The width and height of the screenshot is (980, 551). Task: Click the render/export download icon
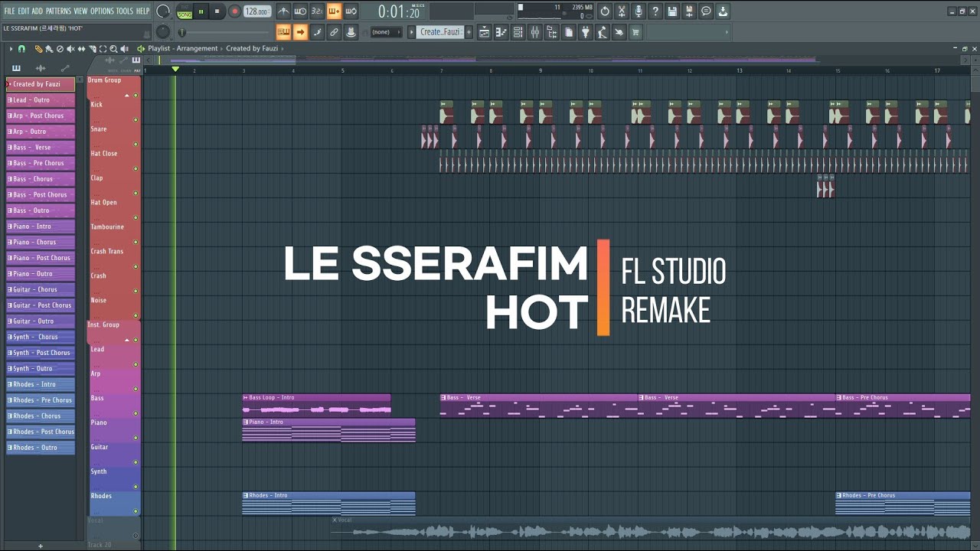pos(723,11)
